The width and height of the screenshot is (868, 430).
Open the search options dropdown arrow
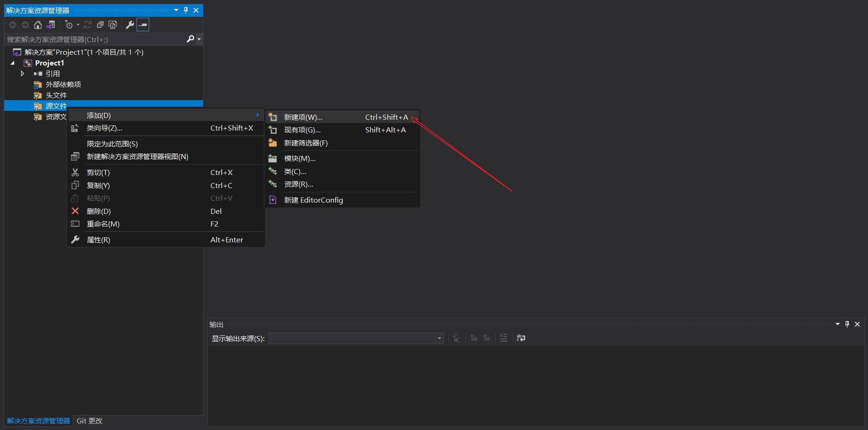pos(199,39)
